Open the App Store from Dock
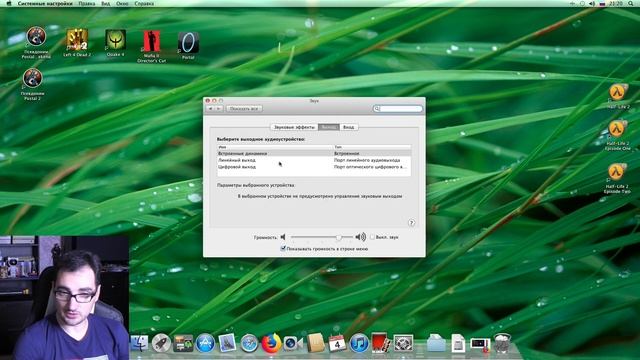 point(205,343)
